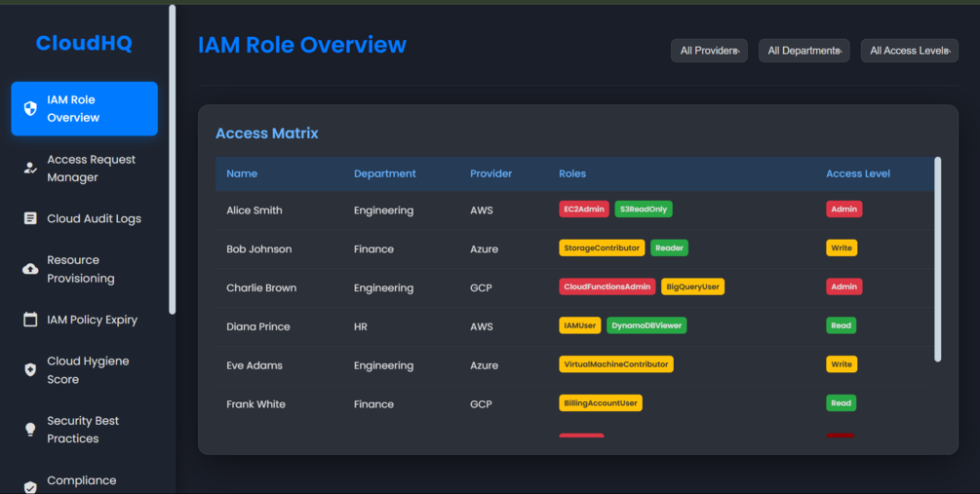Click the cloud upload icon for Resource Provisioning
Viewport: 980px width, 494px height.
30,269
